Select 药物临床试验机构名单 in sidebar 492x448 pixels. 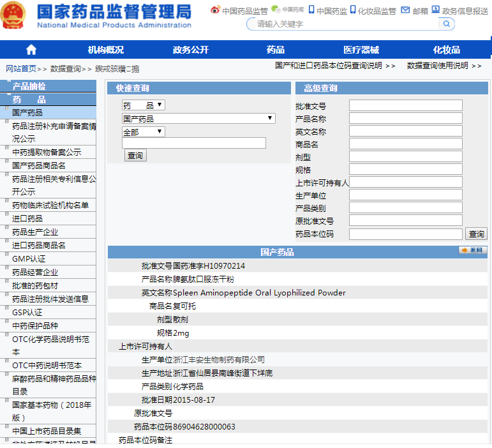pyautogui.click(x=50, y=205)
